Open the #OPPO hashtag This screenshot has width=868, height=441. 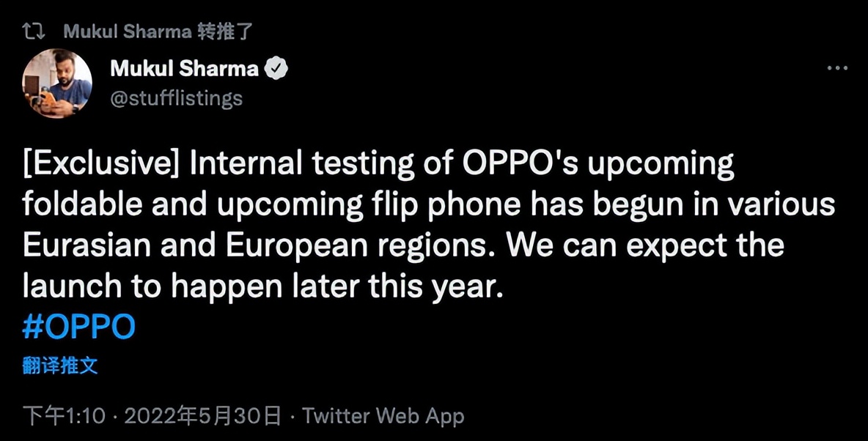click(78, 327)
